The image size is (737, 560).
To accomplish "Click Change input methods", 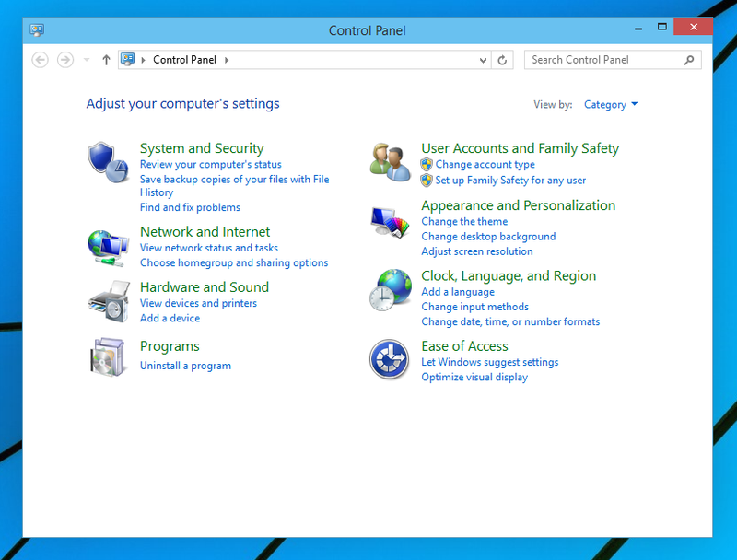I will click(474, 307).
